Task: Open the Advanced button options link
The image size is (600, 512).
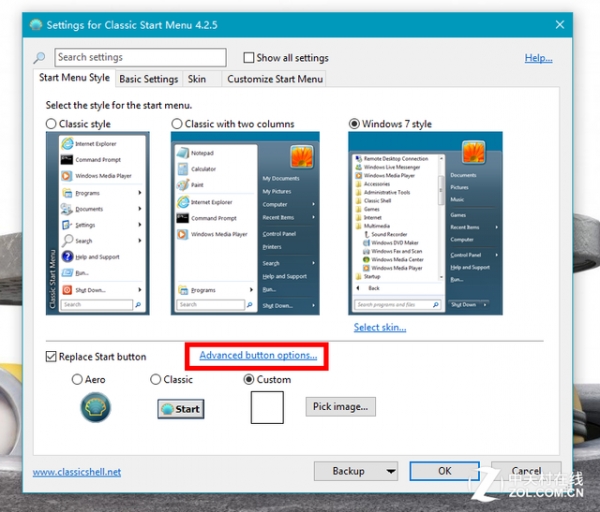Action: (x=258, y=356)
